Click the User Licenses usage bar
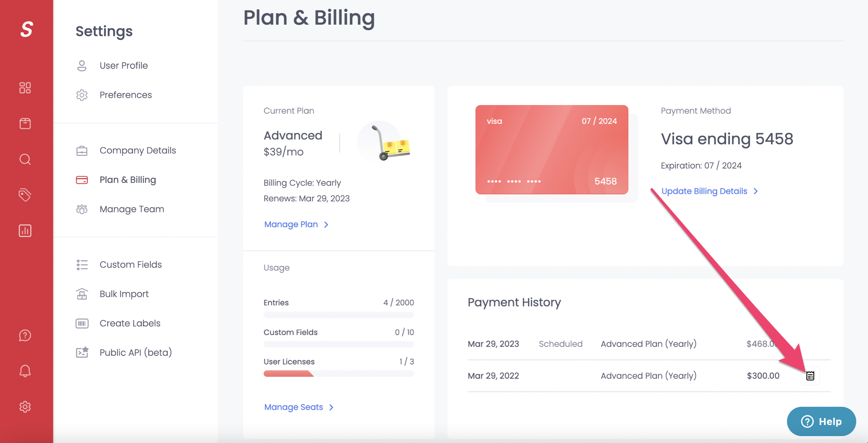The height and width of the screenshot is (443, 868). (339, 374)
